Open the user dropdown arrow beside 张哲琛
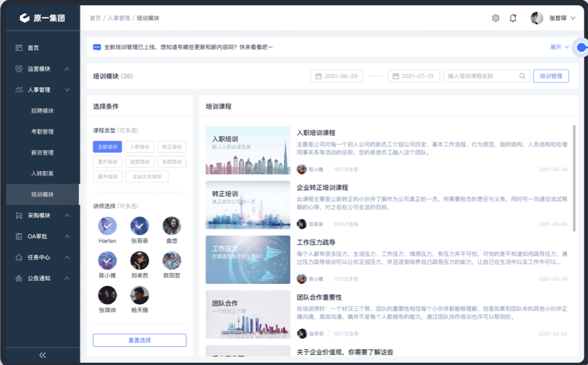Viewport: 588px width, 365px height. coord(573,18)
